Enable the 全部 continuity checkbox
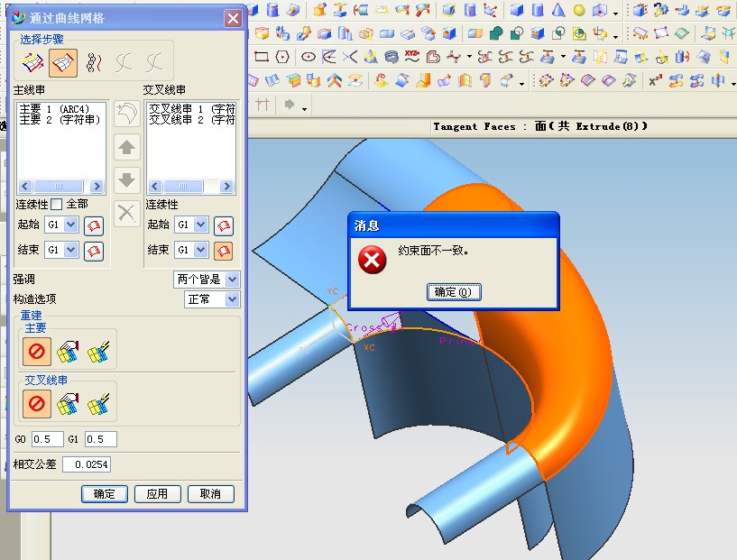The image size is (737, 560). pyautogui.click(x=57, y=205)
